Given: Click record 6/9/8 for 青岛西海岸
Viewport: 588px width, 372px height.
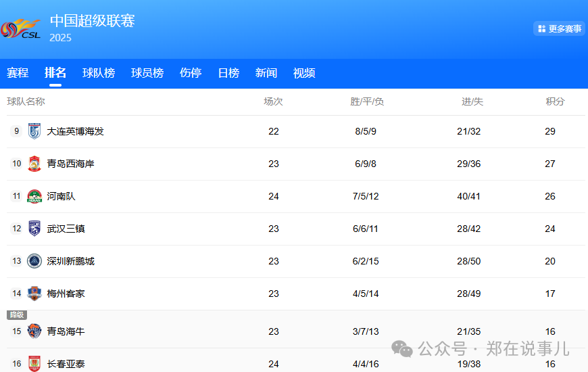Looking at the screenshot, I should coord(366,164).
